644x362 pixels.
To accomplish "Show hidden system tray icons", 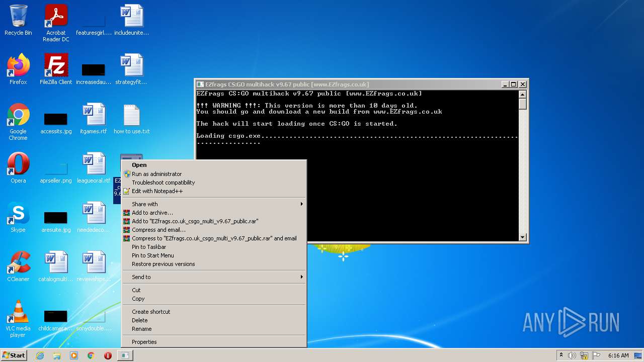I will (561, 355).
